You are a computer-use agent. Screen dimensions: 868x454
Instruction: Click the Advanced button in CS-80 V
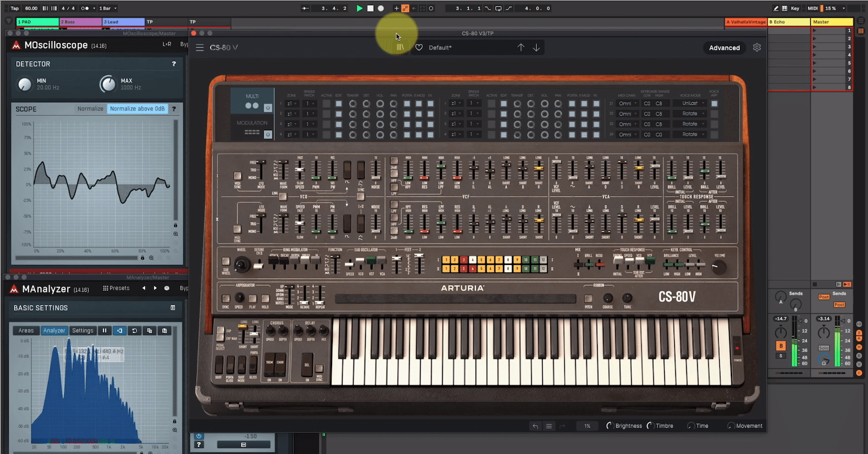[724, 48]
